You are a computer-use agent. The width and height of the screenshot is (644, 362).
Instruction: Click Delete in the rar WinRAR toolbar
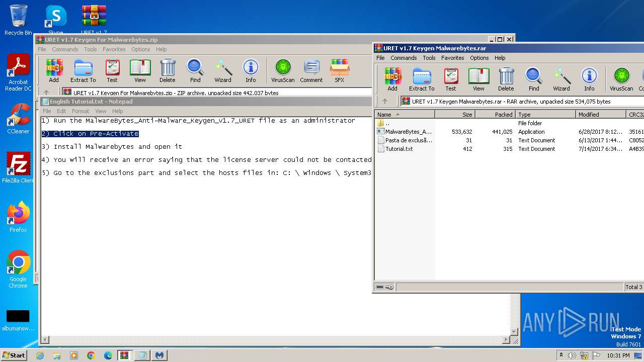506,79
